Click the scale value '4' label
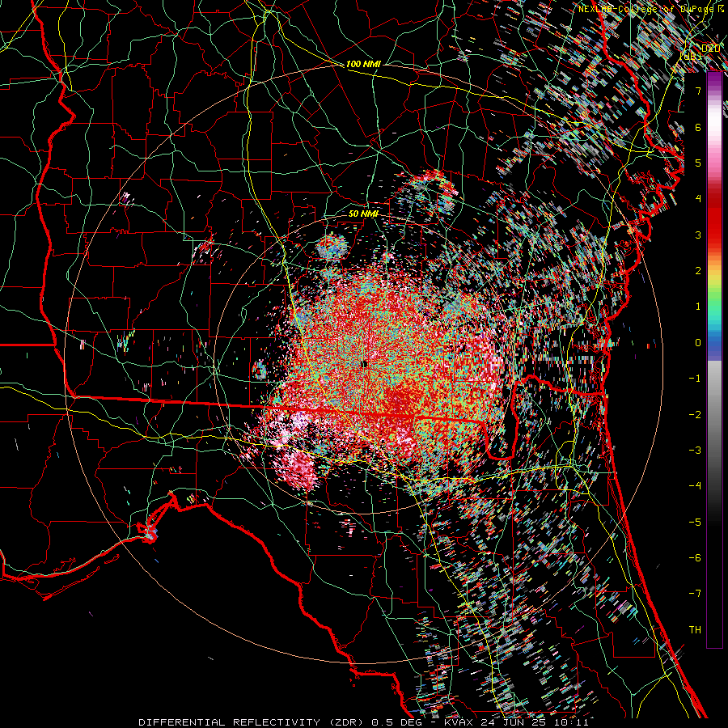Viewport: 728px width, 728px height. coord(698,198)
